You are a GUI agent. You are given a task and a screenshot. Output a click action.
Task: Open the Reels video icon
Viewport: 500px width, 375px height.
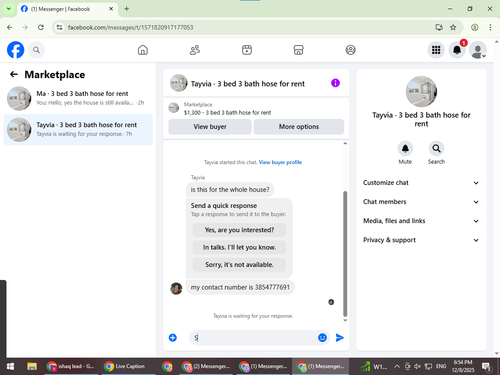coord(247,50)
